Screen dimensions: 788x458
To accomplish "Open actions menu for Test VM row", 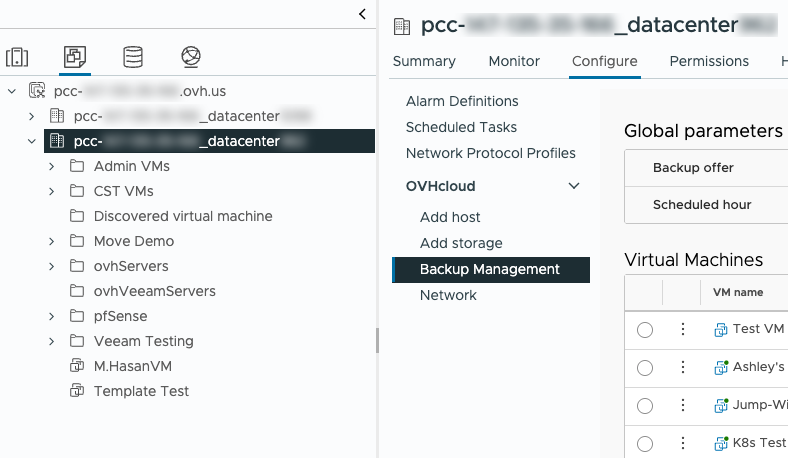I will (682, 329).
